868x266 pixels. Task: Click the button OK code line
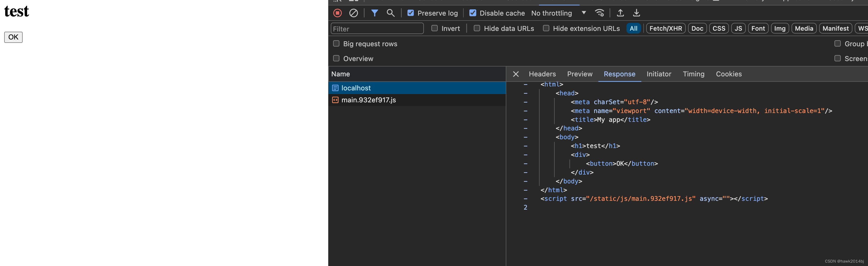(622, 164)
